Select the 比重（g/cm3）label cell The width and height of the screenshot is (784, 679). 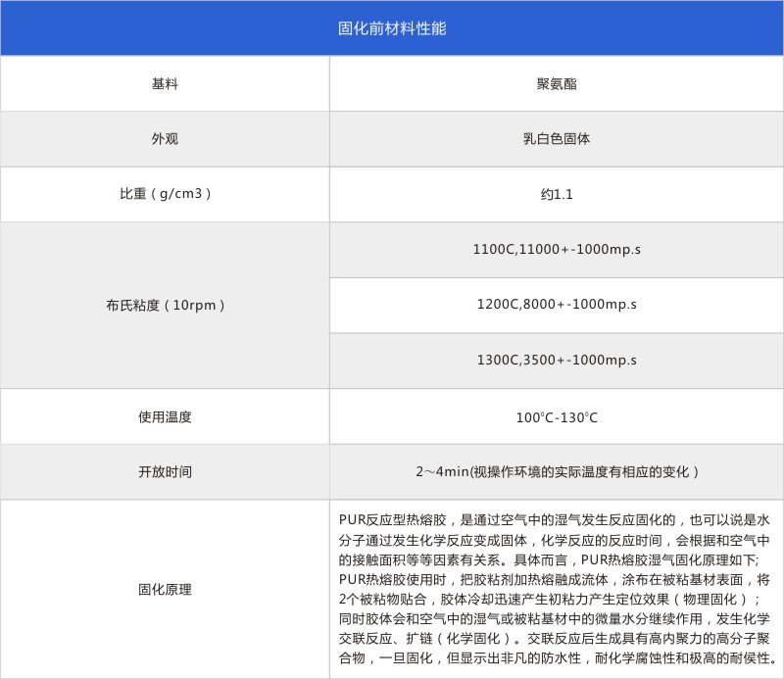click(165, 194)
